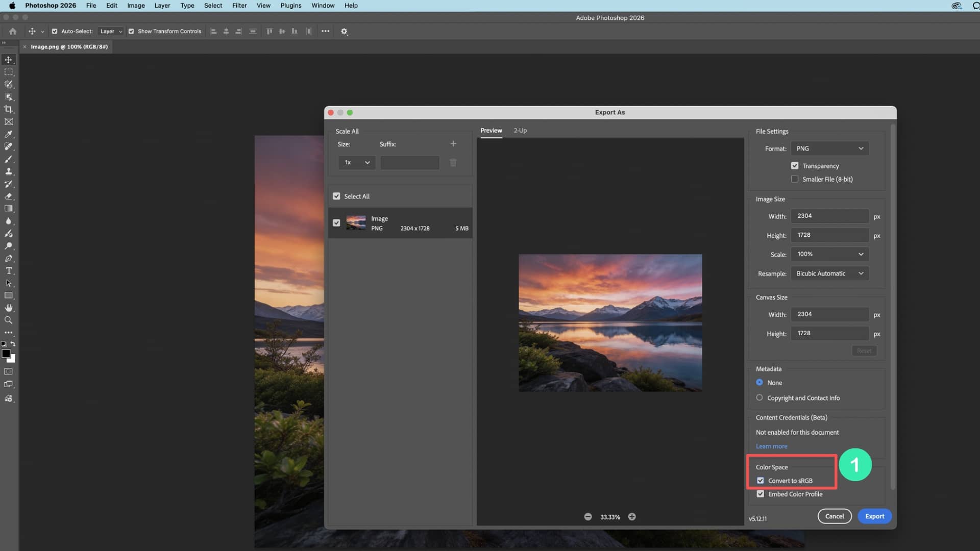
Task: Click the Image Size Width field
Action: tap(830, 216)
